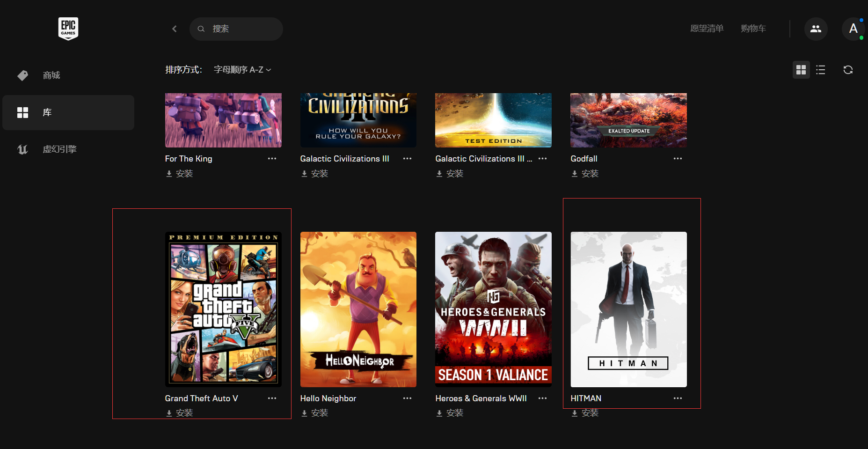This screenshot has width=868, height=449.
Task: Open more options for Hello Neighbor
Action: coord(407,398)
